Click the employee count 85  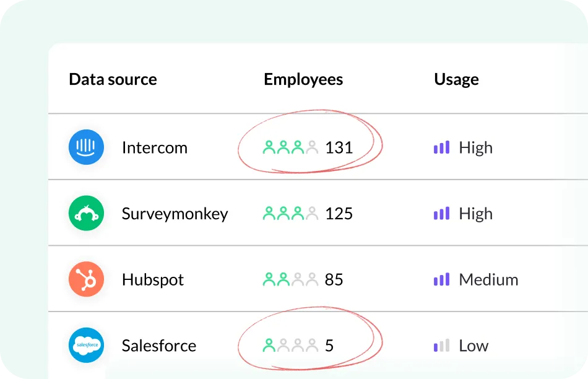tap(334, 279)
